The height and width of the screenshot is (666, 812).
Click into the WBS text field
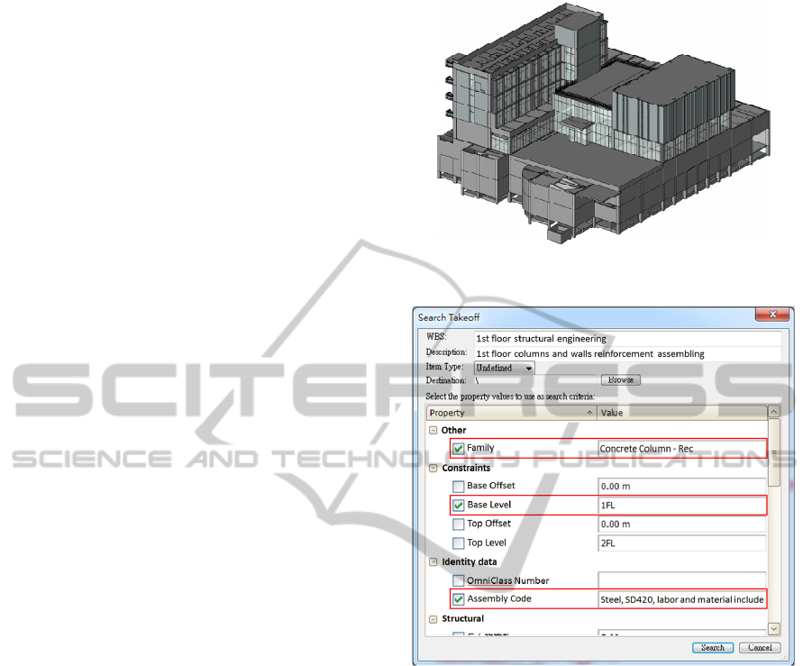click(x=627, y=339)
